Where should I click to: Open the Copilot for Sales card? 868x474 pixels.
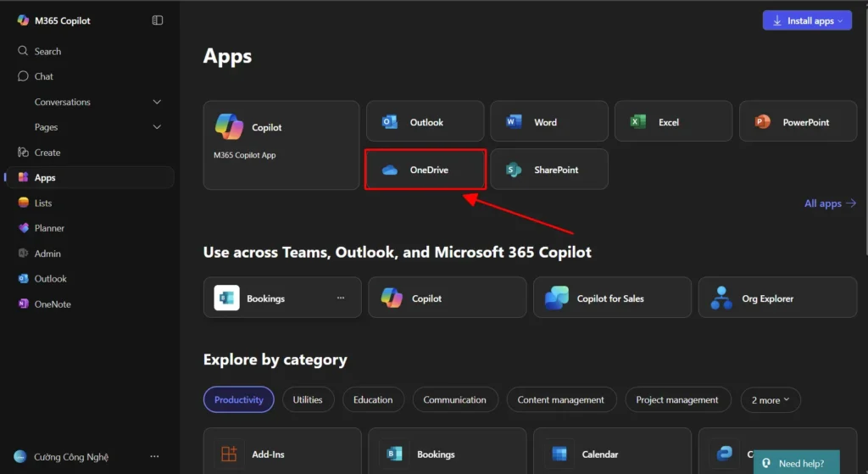pyautogui.click(x=612, y=298)
